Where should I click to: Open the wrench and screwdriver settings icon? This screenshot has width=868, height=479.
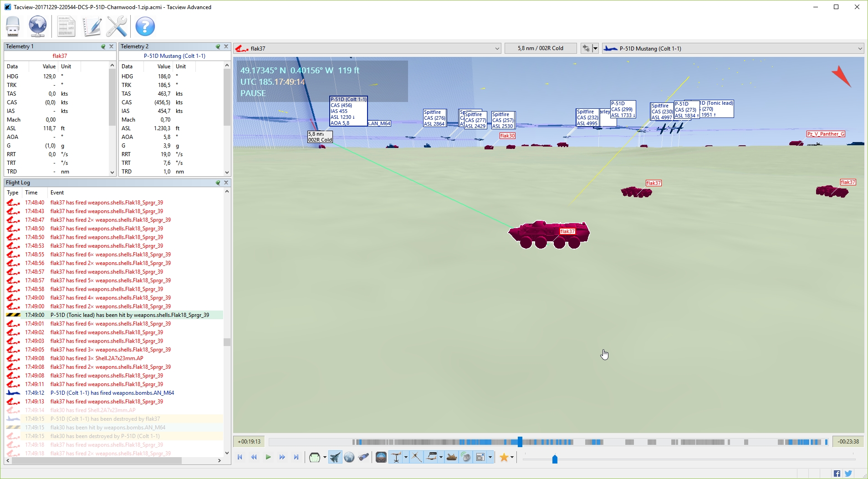tap(117, 26)
